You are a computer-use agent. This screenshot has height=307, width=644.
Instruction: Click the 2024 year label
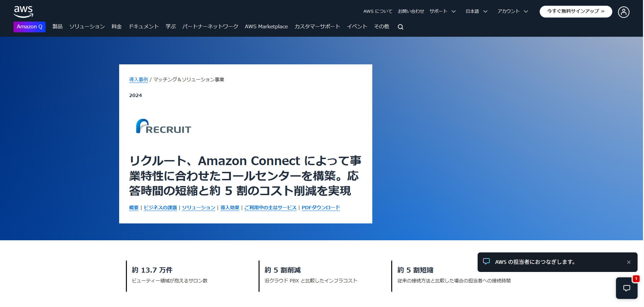(135, 95)
